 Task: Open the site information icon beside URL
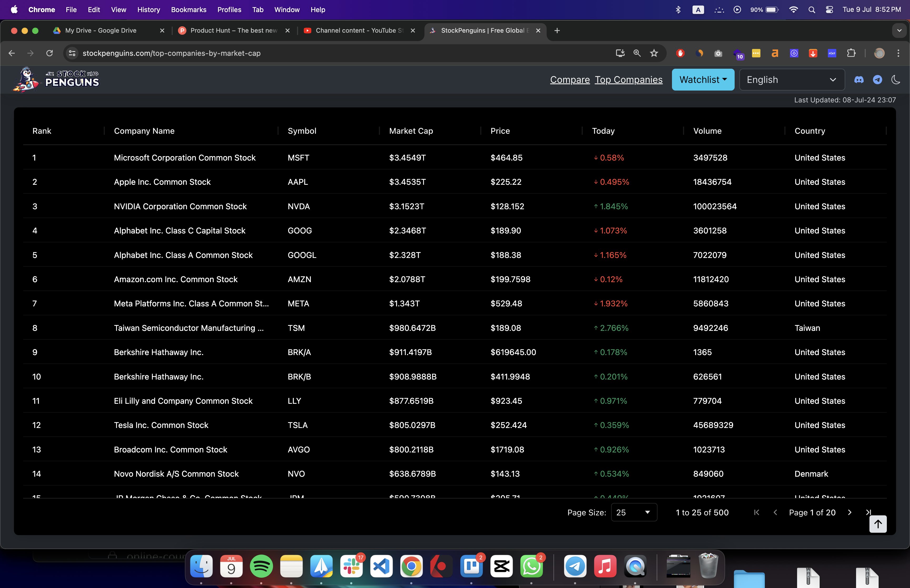(x=72, y=53)
